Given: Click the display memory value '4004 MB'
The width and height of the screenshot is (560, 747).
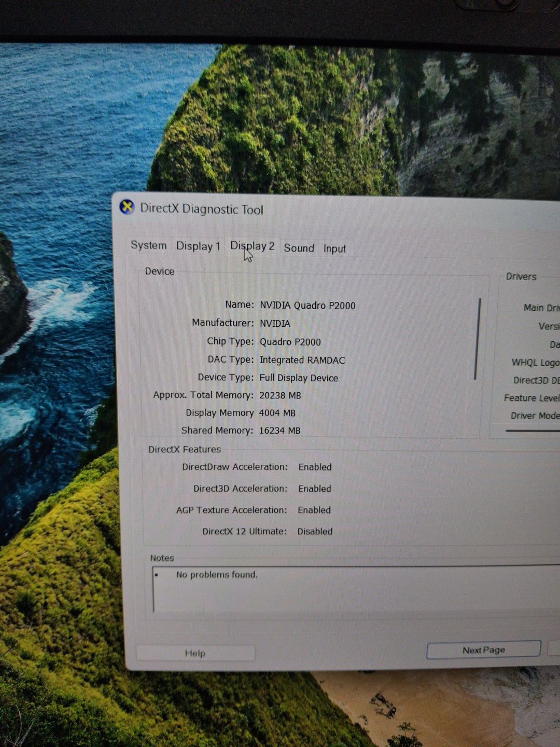Looking at the screenshot, I should [x=277, y=413].
